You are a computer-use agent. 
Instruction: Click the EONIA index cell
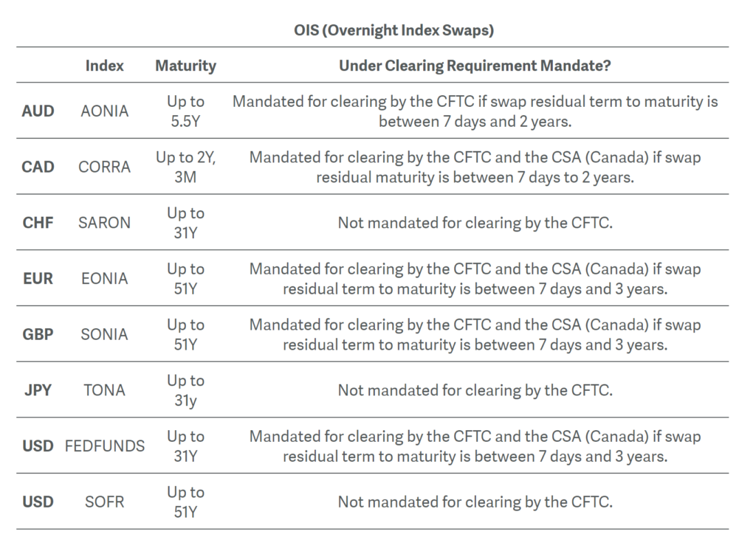tap(104, 278)
